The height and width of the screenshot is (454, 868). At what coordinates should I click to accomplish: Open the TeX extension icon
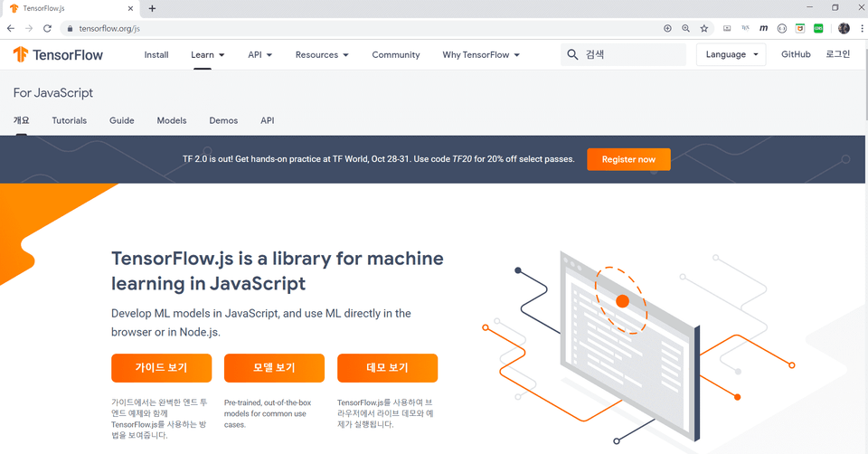(x=746, y=28)
